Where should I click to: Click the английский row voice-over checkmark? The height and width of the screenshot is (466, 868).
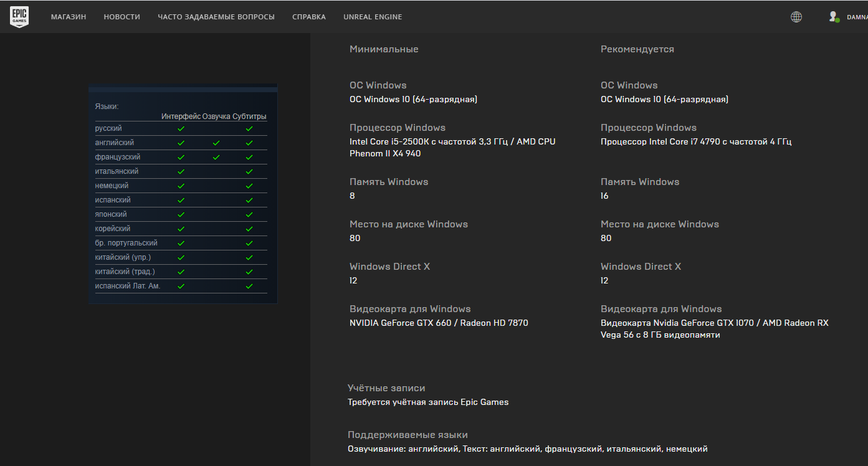coord(216,143)
